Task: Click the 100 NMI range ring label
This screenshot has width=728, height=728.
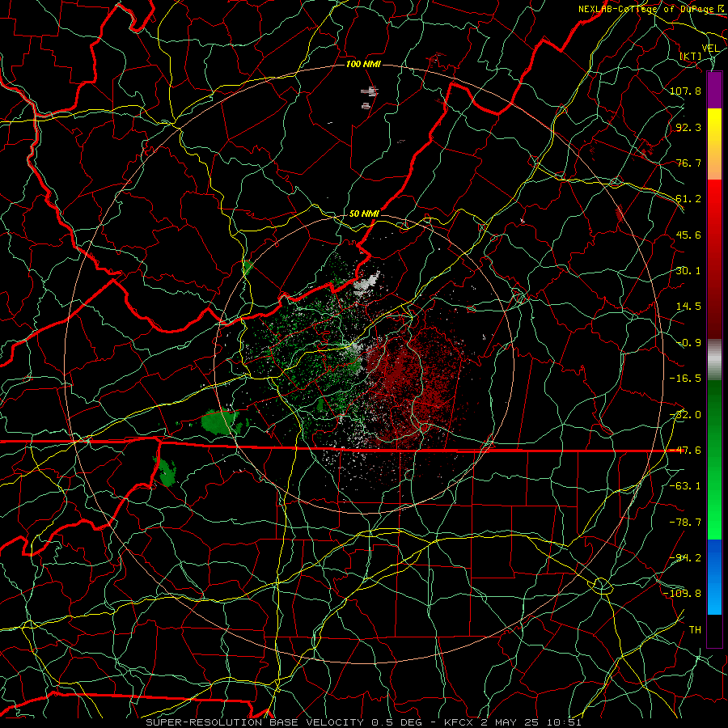Action: [363, 64]
